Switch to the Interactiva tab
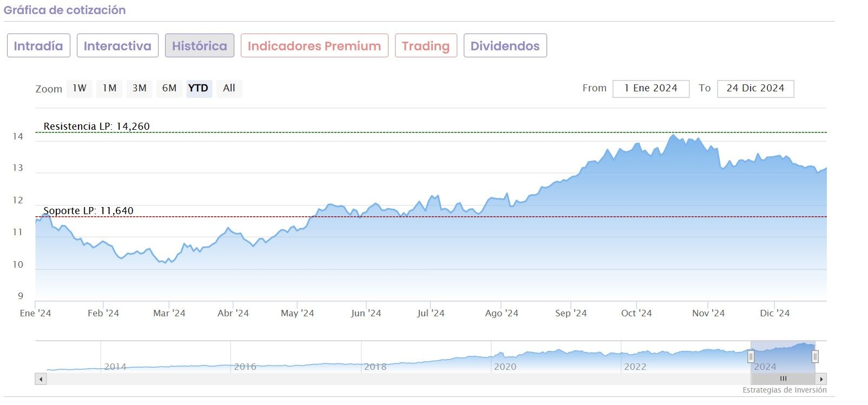The width and height of the screenshot is (868, 405). pyautogui.click(x=117, y=46)
